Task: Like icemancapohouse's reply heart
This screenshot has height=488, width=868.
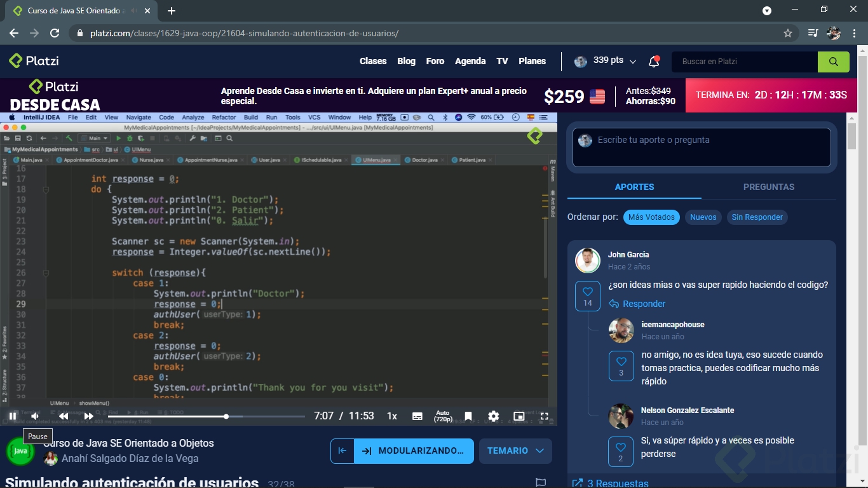Action: pyautogui.click(x=621, y=366)
